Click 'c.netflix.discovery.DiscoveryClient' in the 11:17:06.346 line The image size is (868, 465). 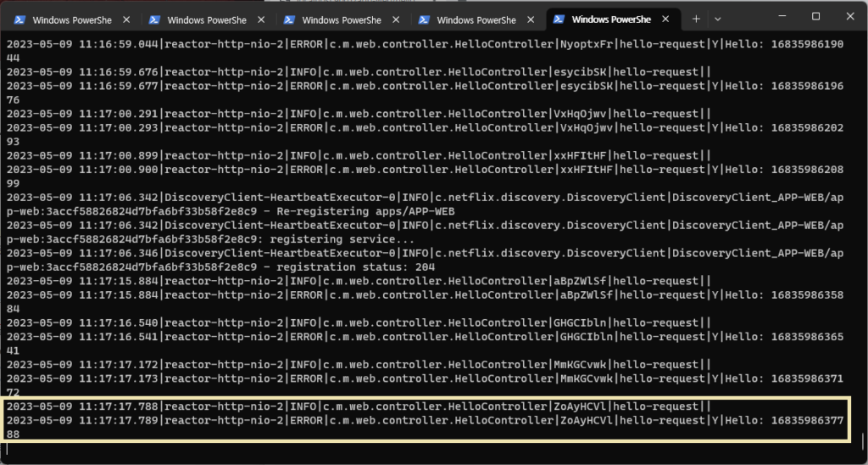click(552, 253)
